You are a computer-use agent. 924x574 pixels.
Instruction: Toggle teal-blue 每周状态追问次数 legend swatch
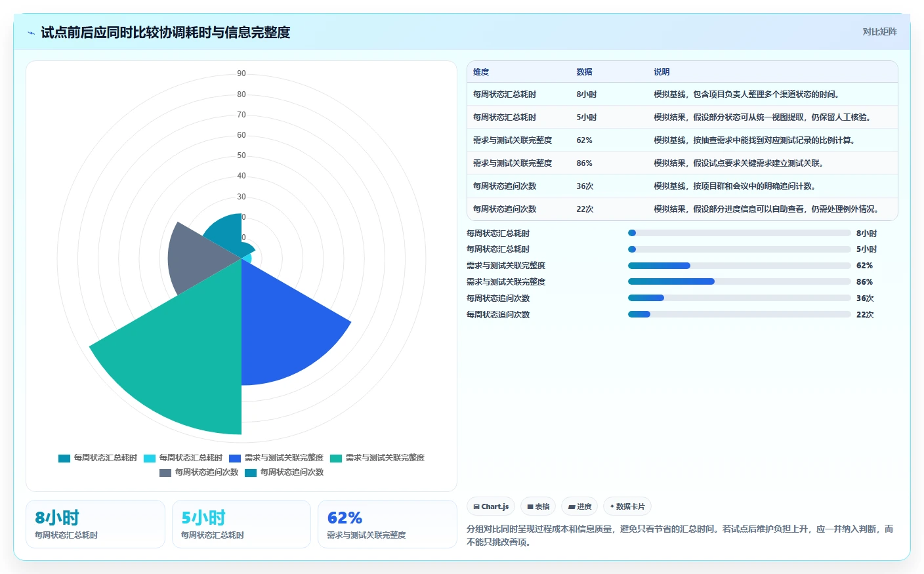(x=251, y=472)
